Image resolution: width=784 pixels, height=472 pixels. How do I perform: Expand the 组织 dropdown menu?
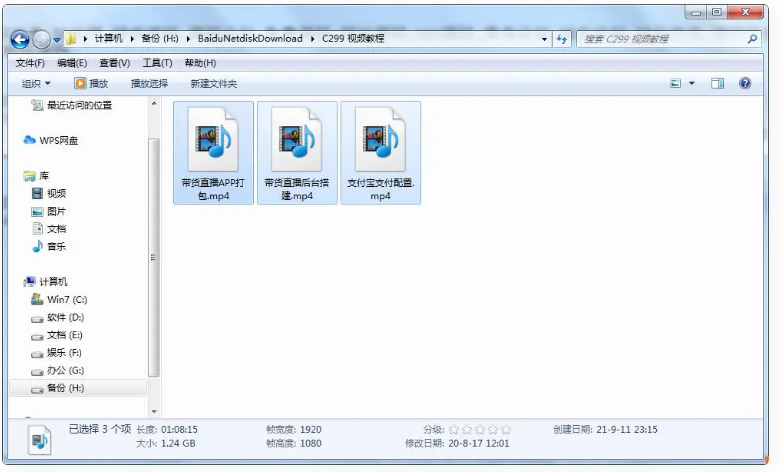(36, 83)
